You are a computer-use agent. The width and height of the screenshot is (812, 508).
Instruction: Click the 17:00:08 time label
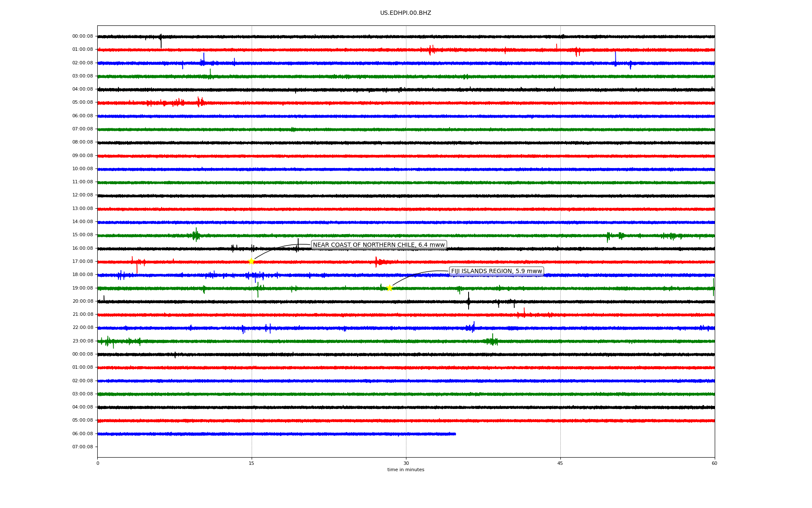[x=82, y=261]
